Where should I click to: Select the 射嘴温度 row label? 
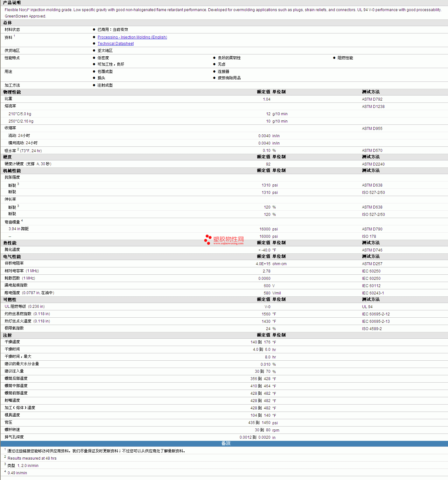click(x=12, y=400)
